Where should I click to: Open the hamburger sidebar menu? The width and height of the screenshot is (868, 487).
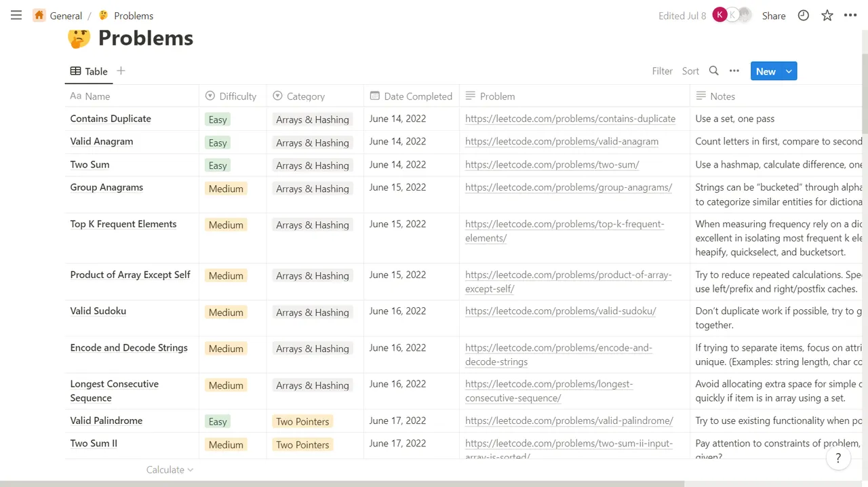coord(16,16)
